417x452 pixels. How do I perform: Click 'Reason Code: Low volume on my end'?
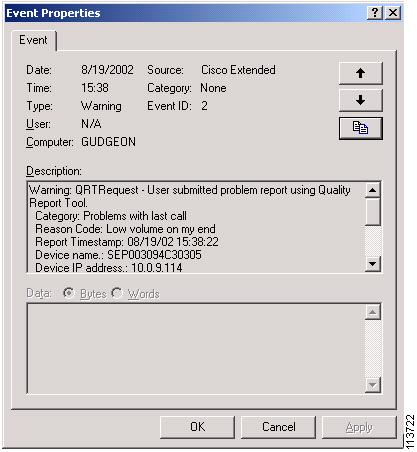(125, 229)
